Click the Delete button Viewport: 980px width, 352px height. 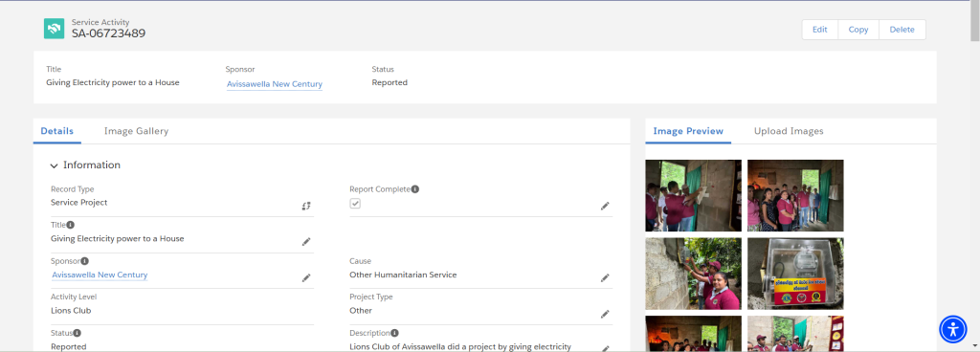click(902, 30)
